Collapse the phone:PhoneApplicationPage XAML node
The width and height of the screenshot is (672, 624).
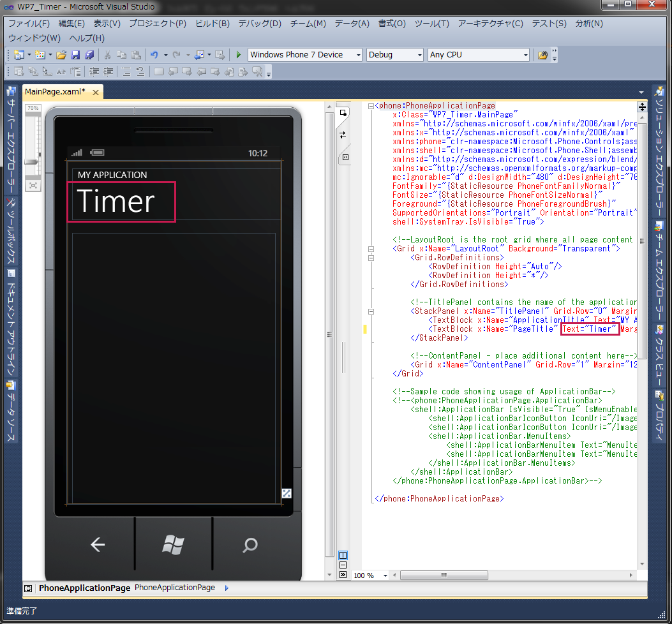coord(371,106)
